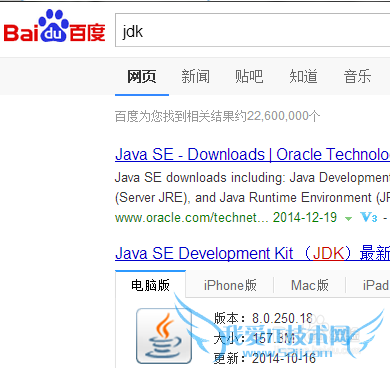Click the V3 verification badge
The image size is (390, 368).
click(x=369, y=218)
